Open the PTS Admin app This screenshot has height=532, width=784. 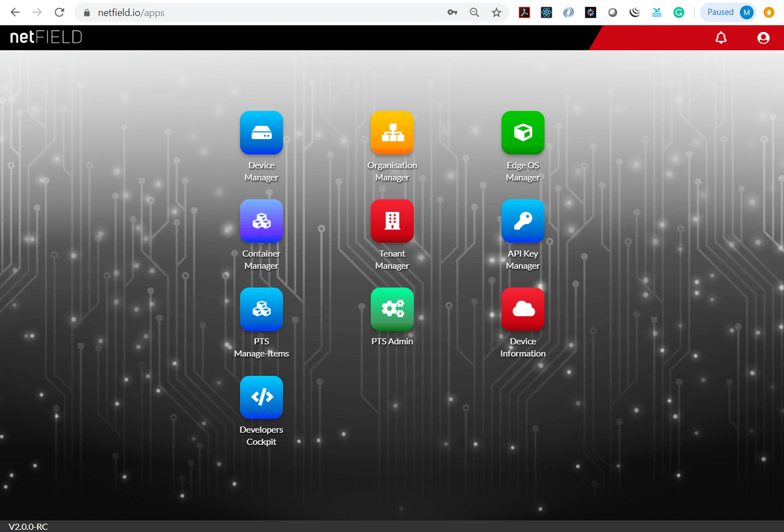tap(392, 310)
